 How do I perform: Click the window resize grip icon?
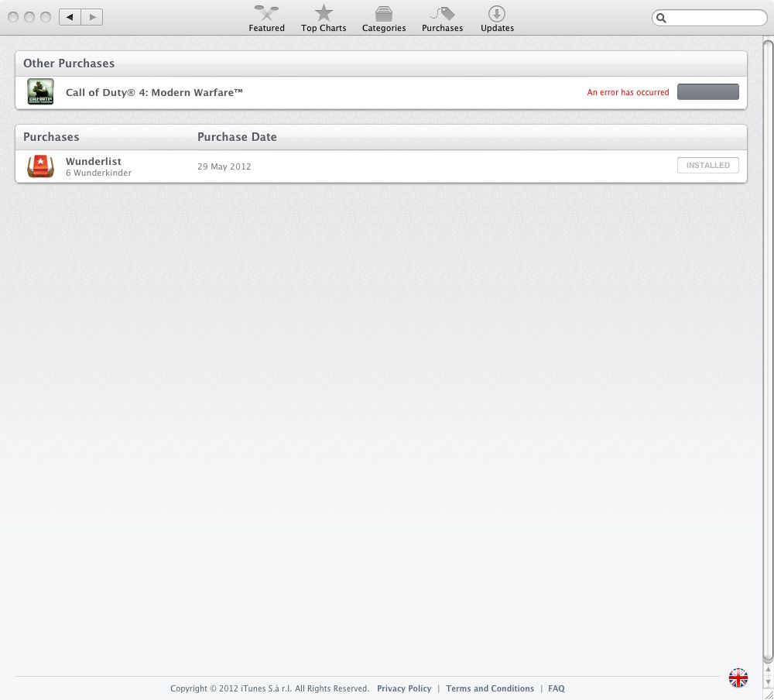point(769,694)
